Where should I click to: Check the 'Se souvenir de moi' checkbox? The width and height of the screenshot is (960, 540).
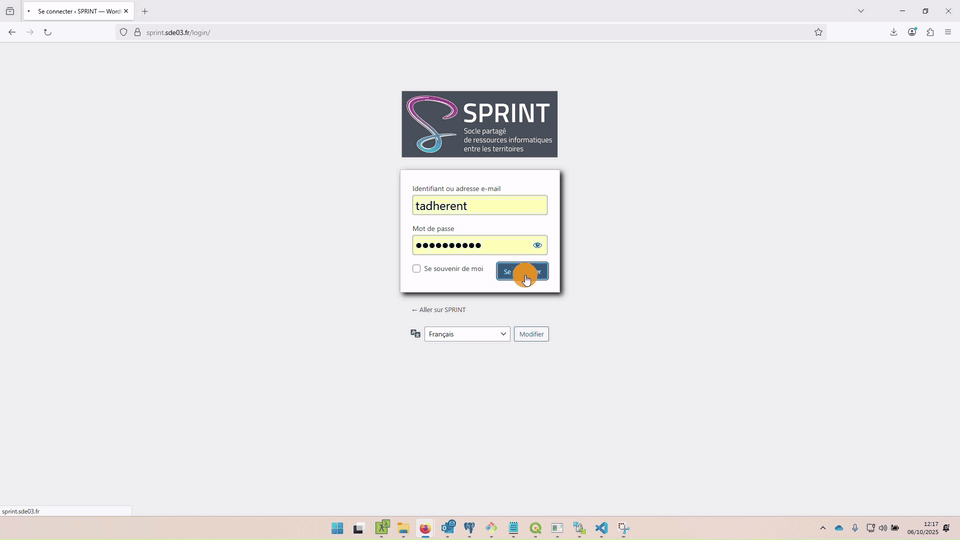point(416,269)
